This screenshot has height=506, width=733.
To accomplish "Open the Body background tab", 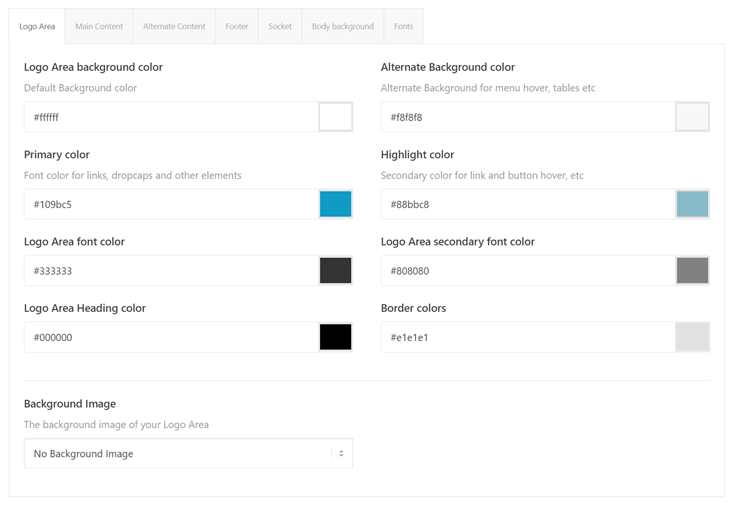I will tap(342, 27).
